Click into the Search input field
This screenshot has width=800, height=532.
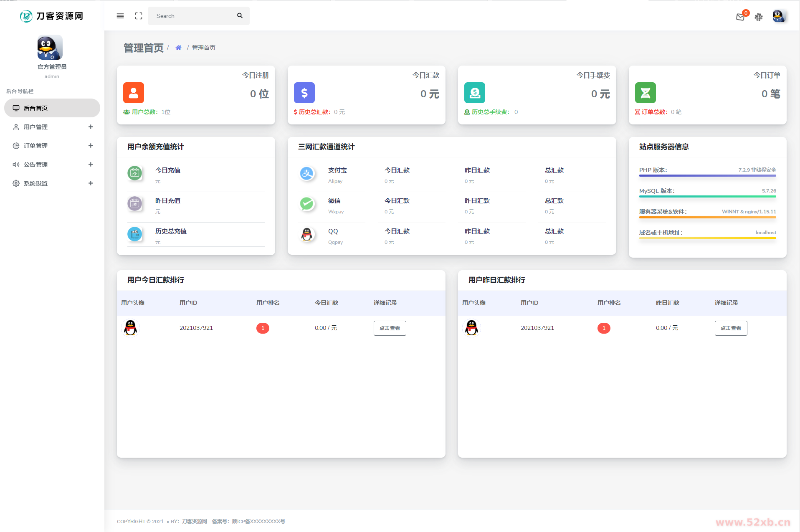point(192,16)
